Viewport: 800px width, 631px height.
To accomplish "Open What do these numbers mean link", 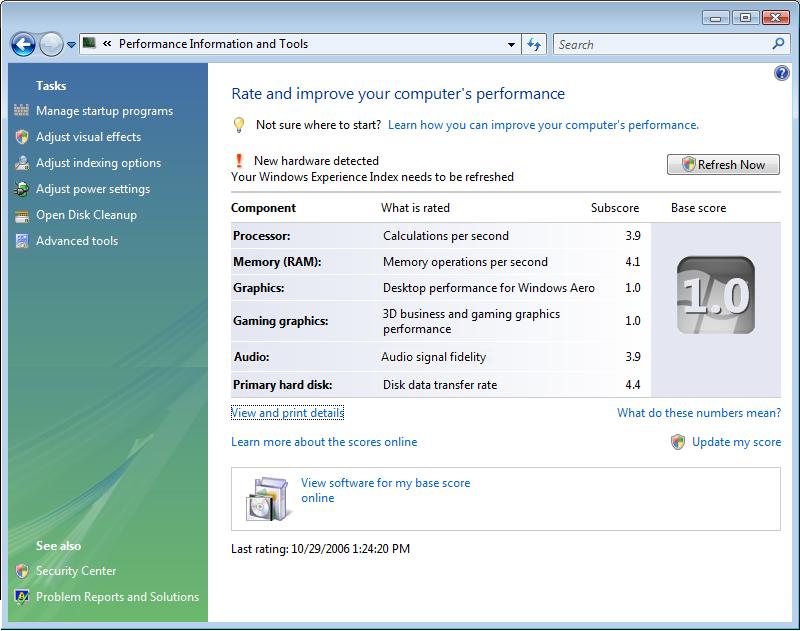I will point(698,413).
